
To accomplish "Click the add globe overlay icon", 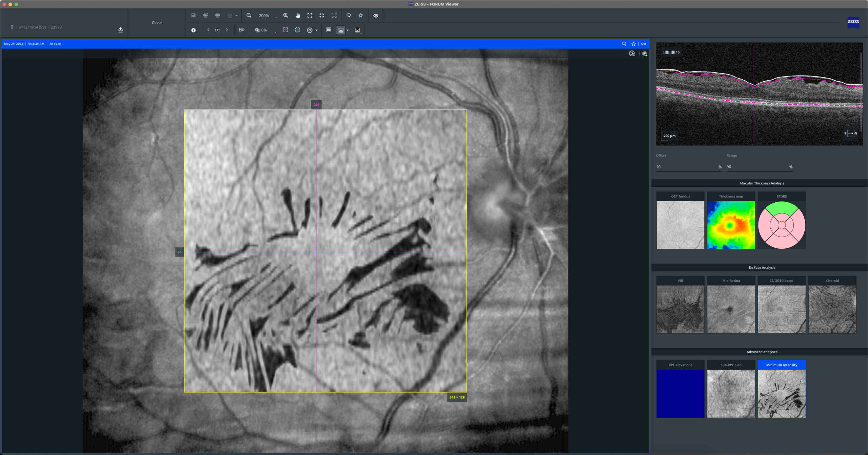I will (632, 54).
